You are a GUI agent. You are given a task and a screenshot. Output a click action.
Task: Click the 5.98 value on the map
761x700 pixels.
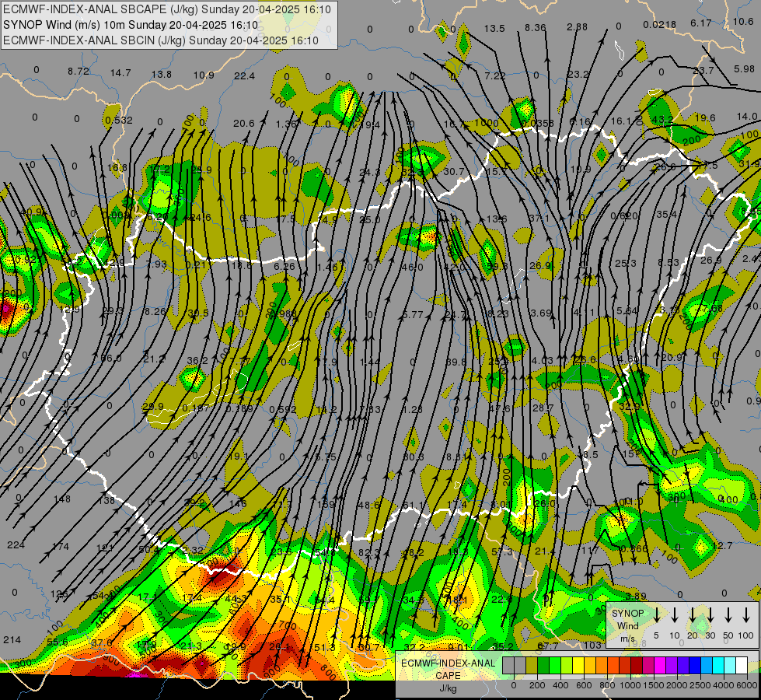click(745, 69)
